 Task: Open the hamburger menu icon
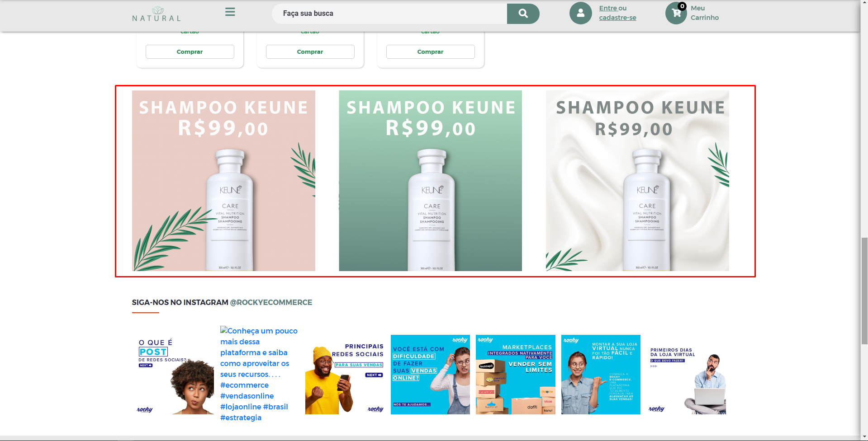tap(230, 12)
